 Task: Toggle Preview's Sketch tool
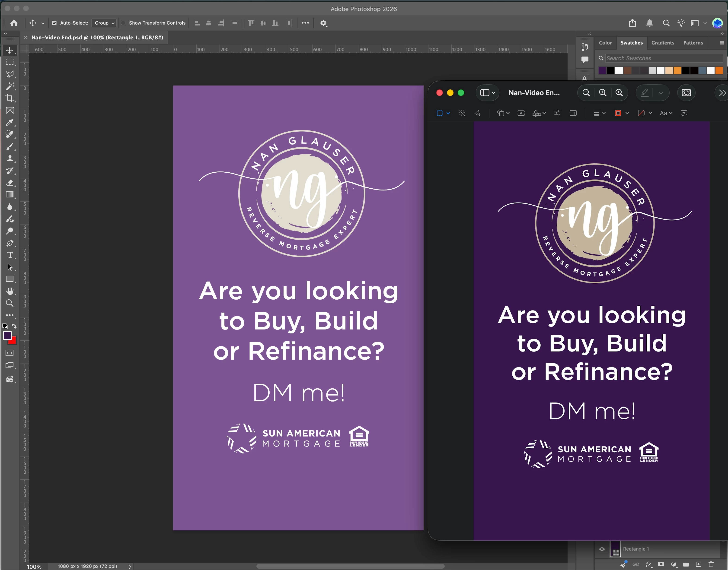(478, 113)
